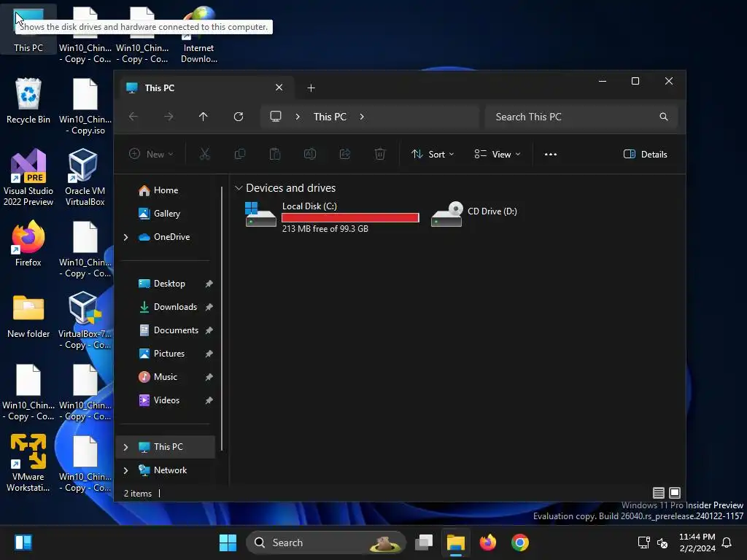This screenshot has width=747, height=560.
Task: Select the New folder desktop icon
Action: [x=28, y=316]
